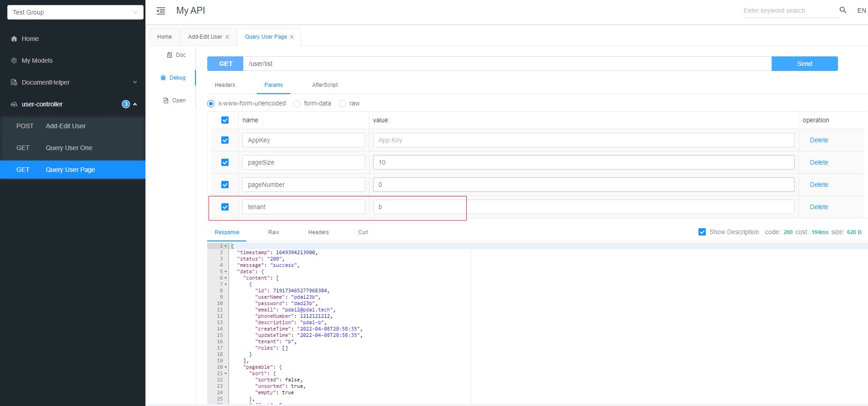Collapse the user-controller group
The width and height of the screenshot is (868, 406).
135,104
